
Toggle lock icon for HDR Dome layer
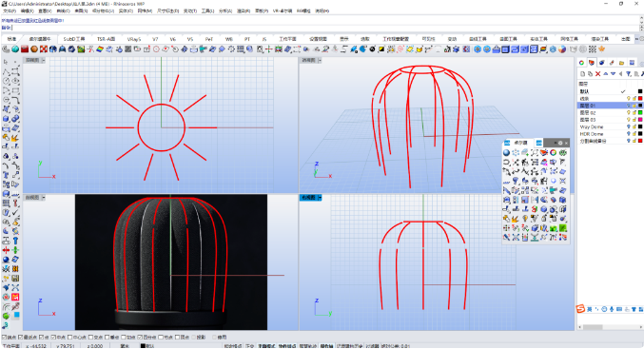[x=634, y=134]
